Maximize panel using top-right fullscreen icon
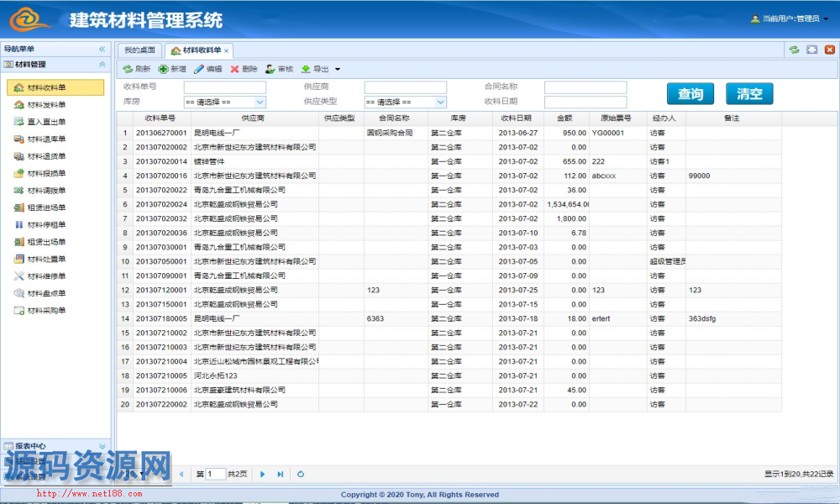Viewport: 840px width, 504px height. point(812,50)
